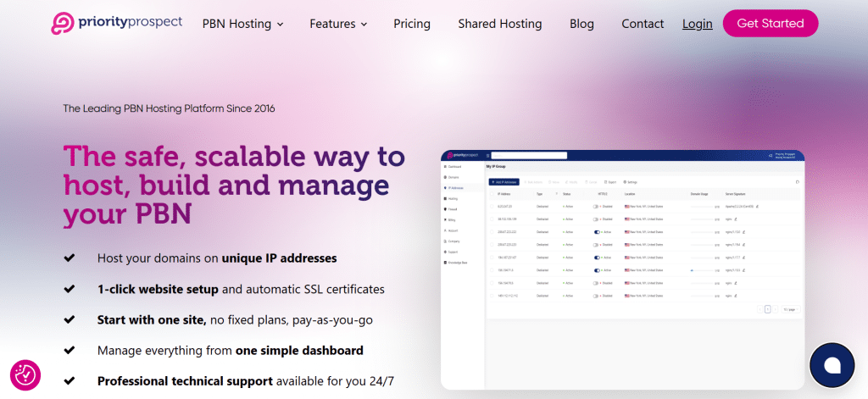Click the previous page arrow in pagination

pos(759,309)
